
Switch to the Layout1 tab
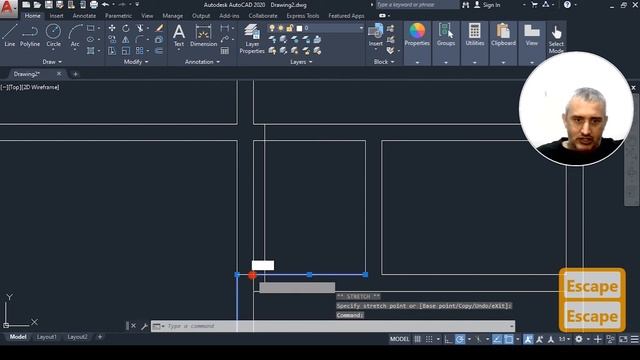(47, 337)
